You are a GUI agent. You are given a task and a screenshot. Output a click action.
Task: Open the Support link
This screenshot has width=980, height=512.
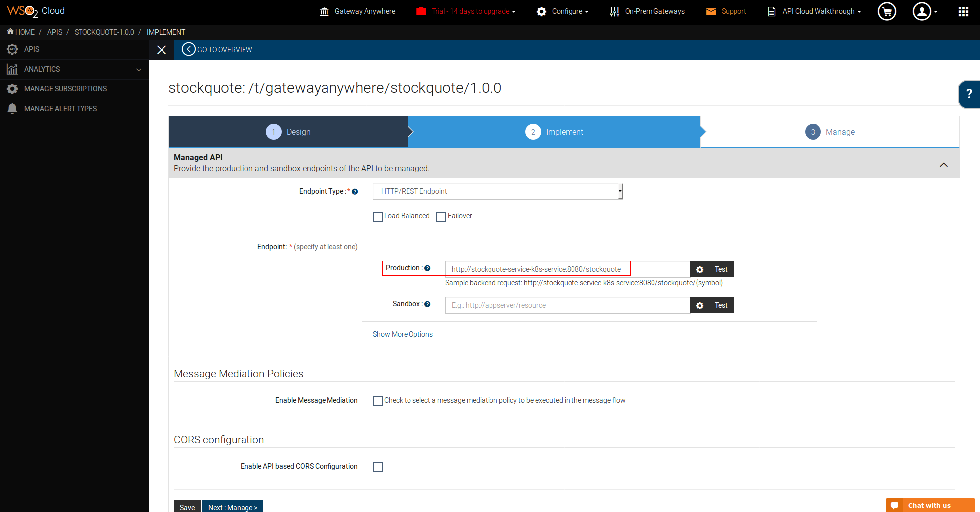734,11
